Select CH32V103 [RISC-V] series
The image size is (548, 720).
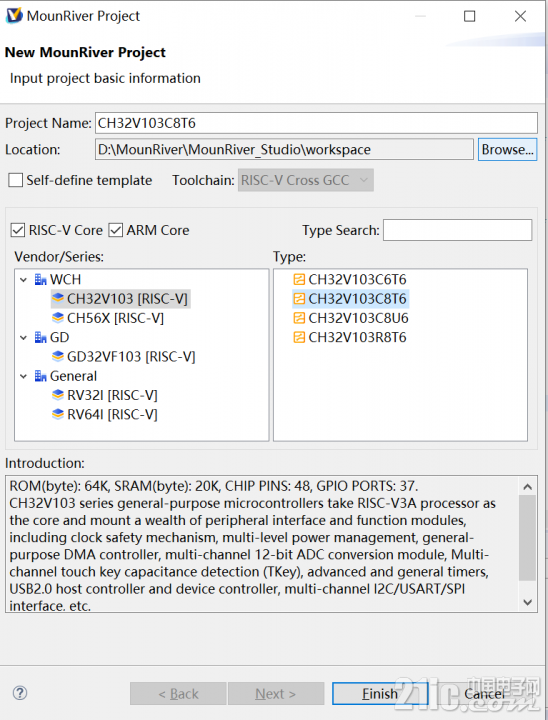pyautogui.click(x=127, y=299)
